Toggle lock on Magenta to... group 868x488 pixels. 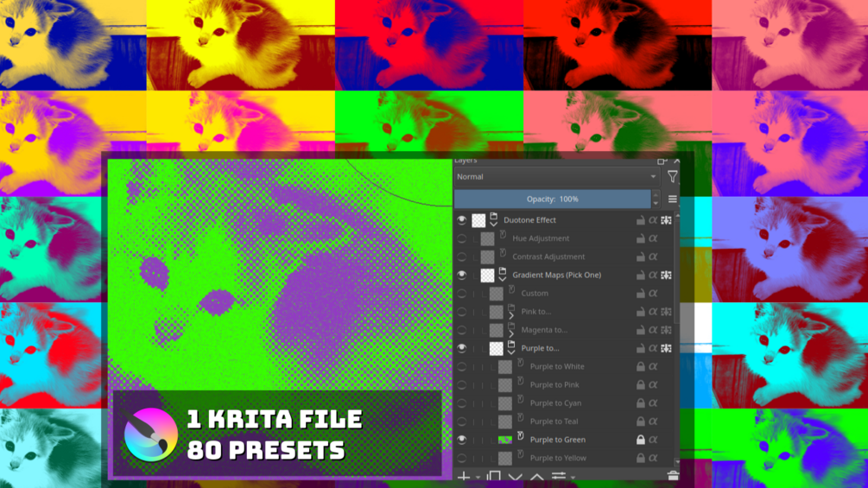(x=641, y=330)
